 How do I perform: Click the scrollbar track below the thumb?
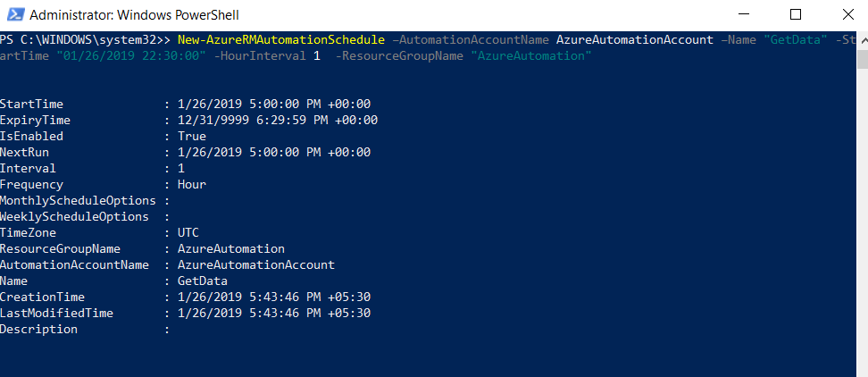pos(863,222)
